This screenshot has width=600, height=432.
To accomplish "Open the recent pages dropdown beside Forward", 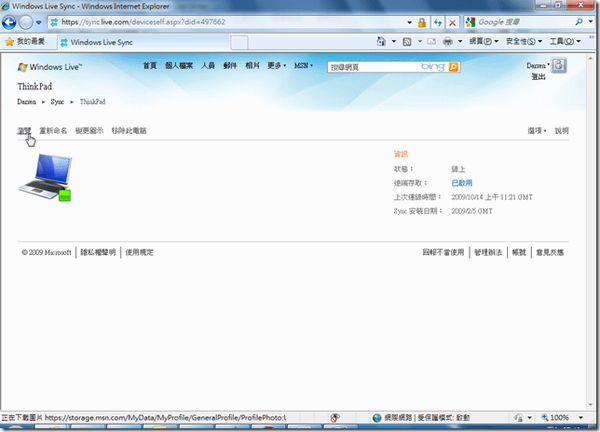I will pyautogui.click(x=39, y=23).
